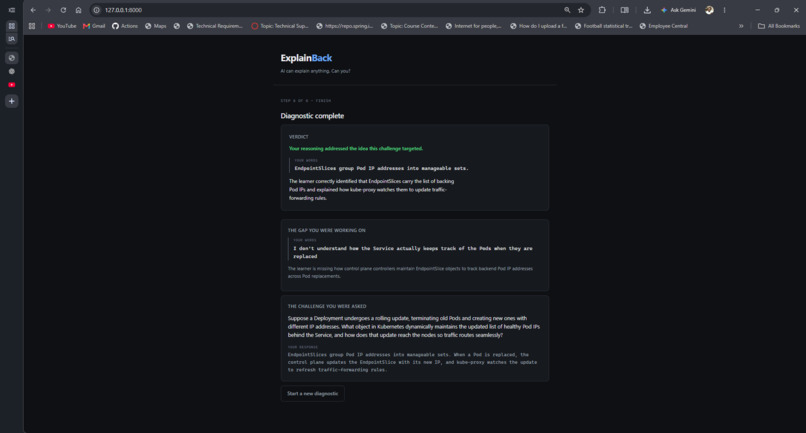This screenshot has width=806, height=433.
Task: Open the tab groups grid icon in sidebar
Action: coord(11,26)
